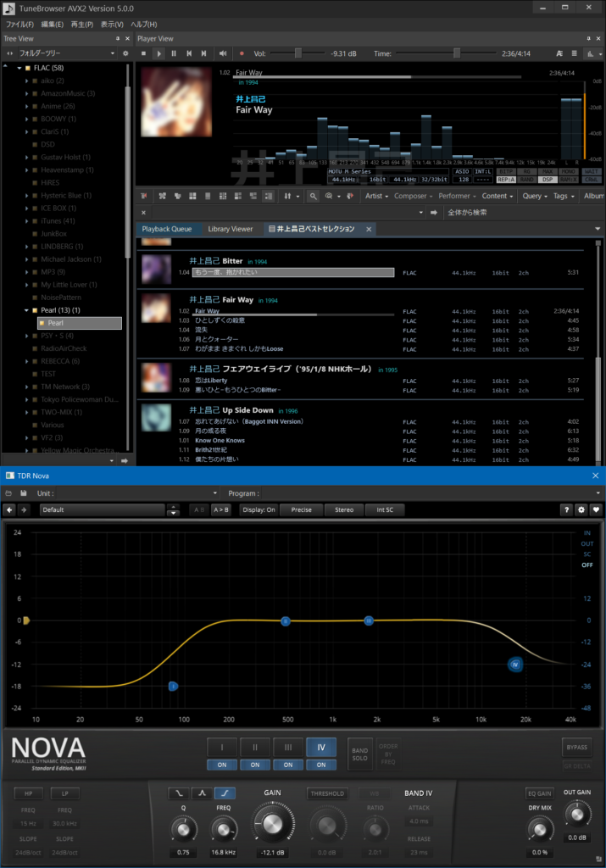
Task: Click the Play button in Player View
Action: point(158,53)
